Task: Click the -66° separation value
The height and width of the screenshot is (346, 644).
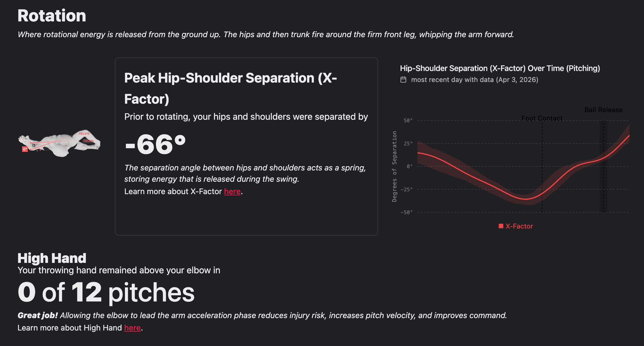Action: coord(155,144)
